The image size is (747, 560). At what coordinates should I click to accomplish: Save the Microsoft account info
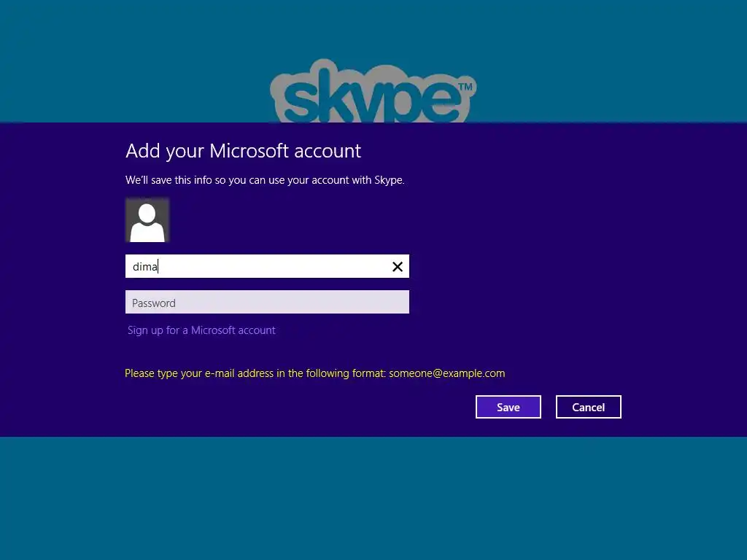pyautogui.click(x=508, y=407)
